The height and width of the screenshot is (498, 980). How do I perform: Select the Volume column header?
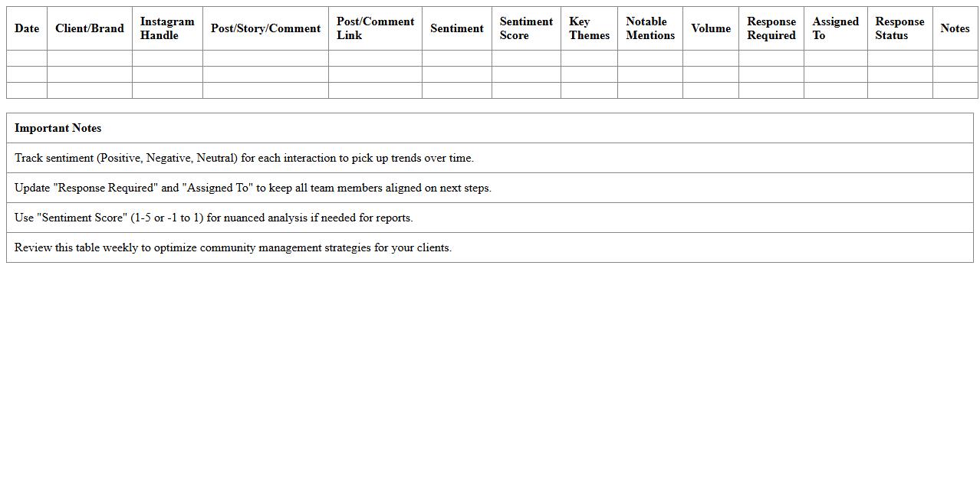710,28
